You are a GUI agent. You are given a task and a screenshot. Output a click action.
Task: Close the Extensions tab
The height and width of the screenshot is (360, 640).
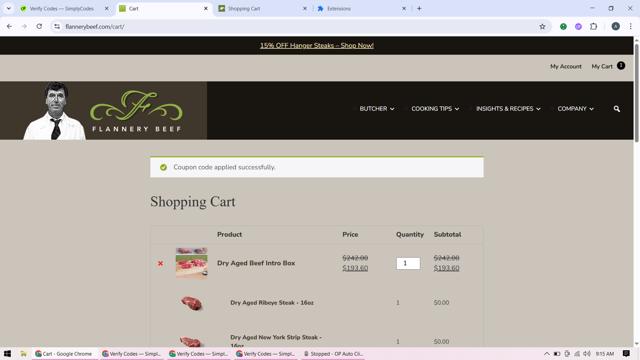404,8
